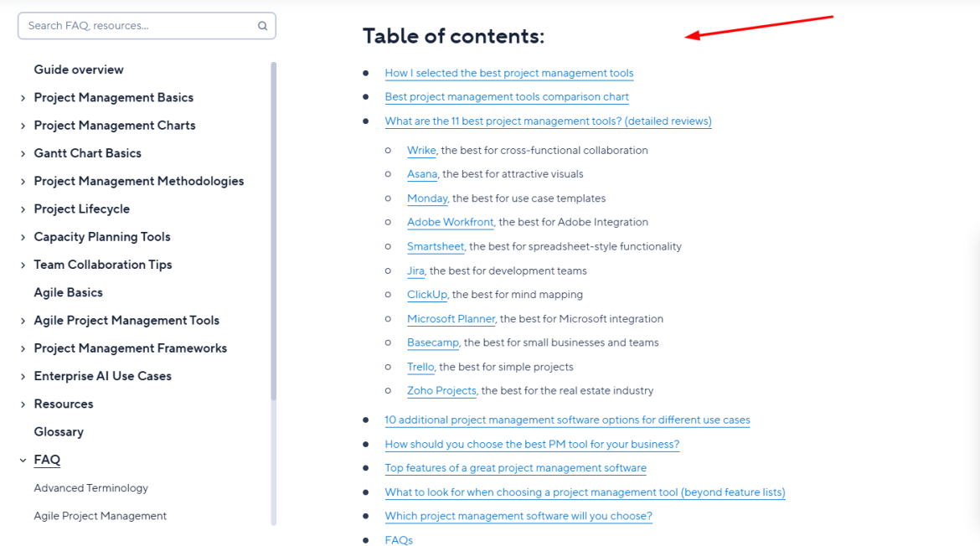The width and height of the screenshot is (980, 546).
Task: Expand Agile Project Management Tools chevron
Action: pos(23,321)
